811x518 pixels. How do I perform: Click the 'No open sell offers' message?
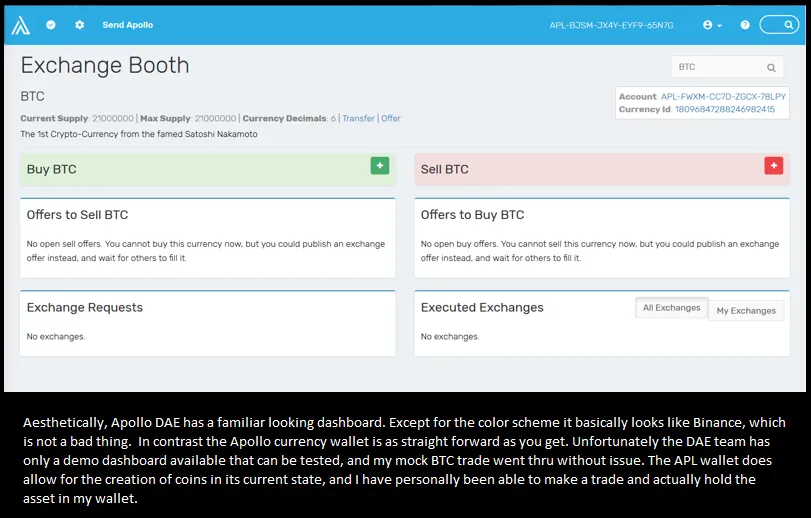[206, 251]
